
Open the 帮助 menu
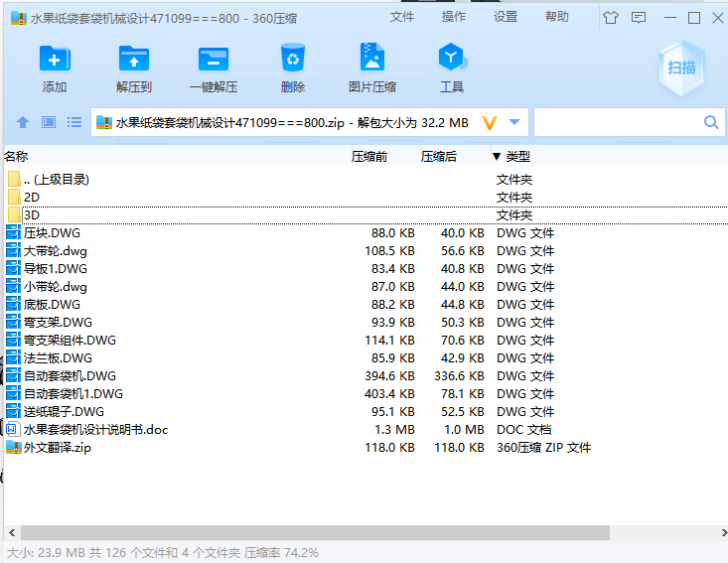[557, 17]
